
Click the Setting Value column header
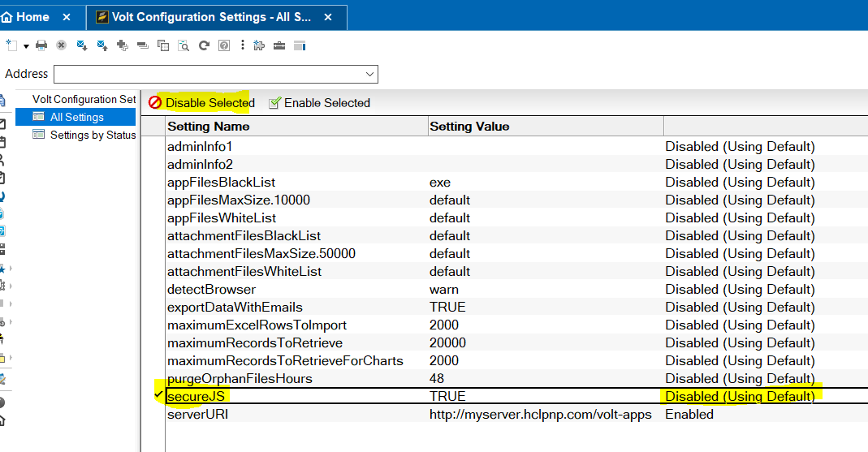tap(546, 126)
